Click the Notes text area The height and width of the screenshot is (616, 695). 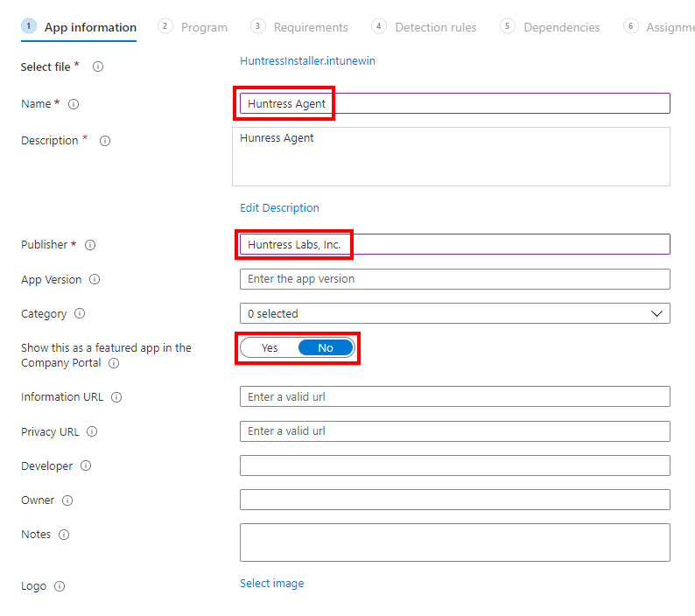click(x=455, y=542)
